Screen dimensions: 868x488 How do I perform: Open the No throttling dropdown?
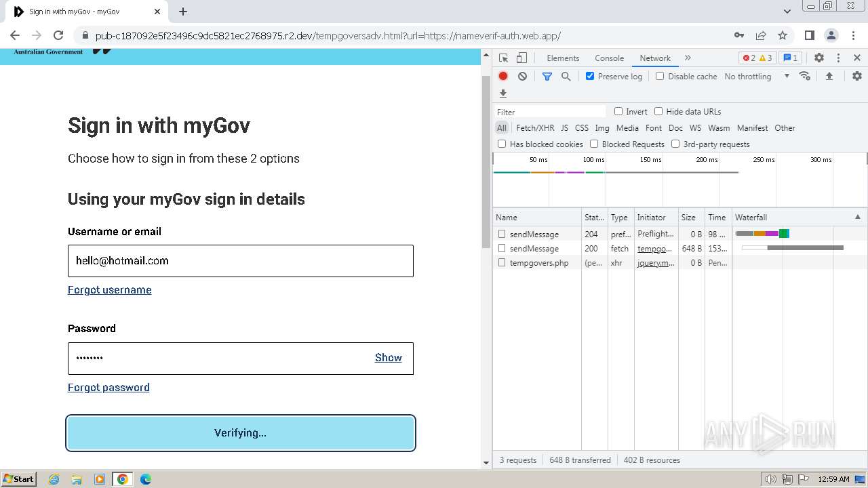[757, 77]
